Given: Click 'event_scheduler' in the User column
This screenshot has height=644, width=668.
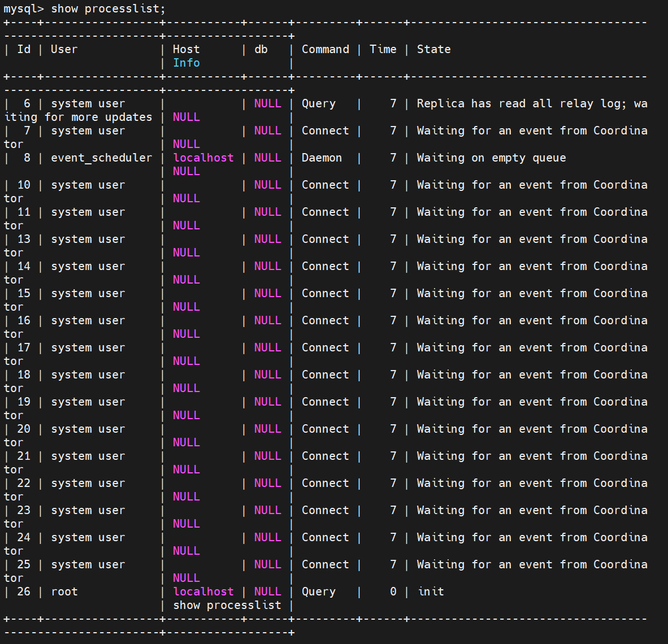Looking at the screenshot, I should (101, 158).
